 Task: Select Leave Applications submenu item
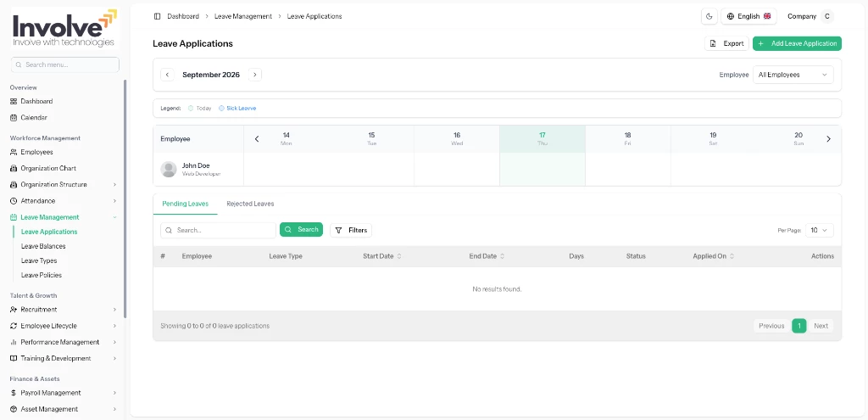coord(49,232)
